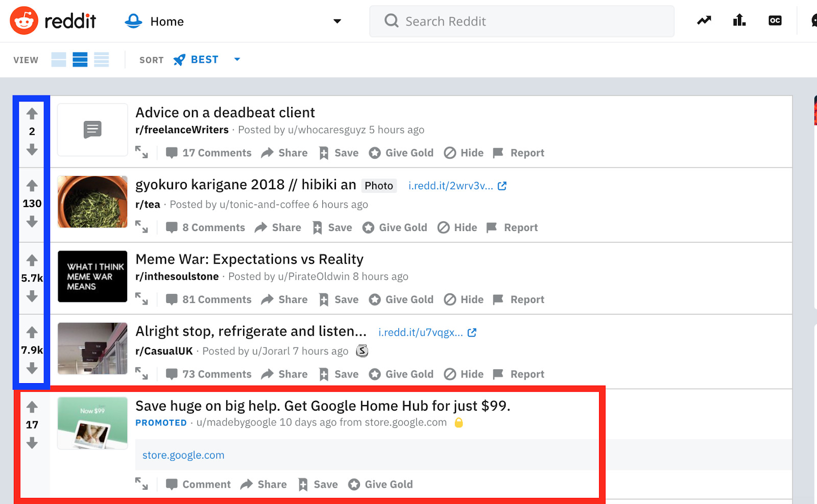Screen dimensions: 817x504
Task: Save the deadbeat client post
Action: [x=339, y=153]
